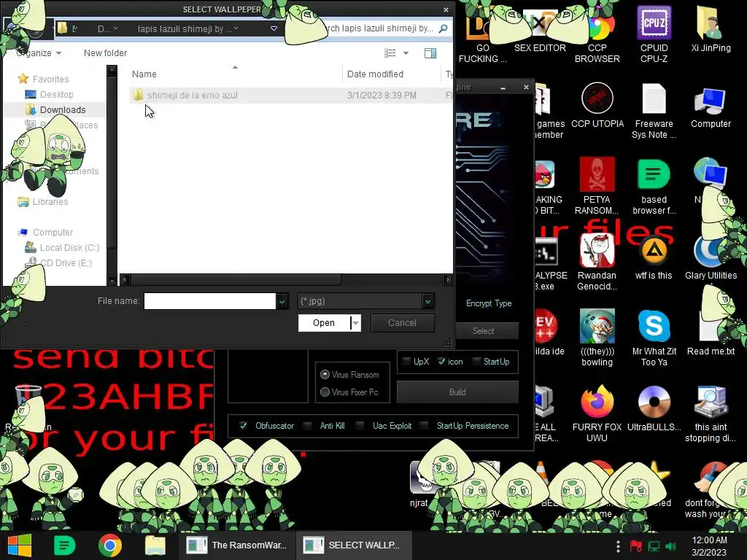Screen dimensions: 747x560
Task: Toggle the UpX checkbox
Action: point(406,362)
